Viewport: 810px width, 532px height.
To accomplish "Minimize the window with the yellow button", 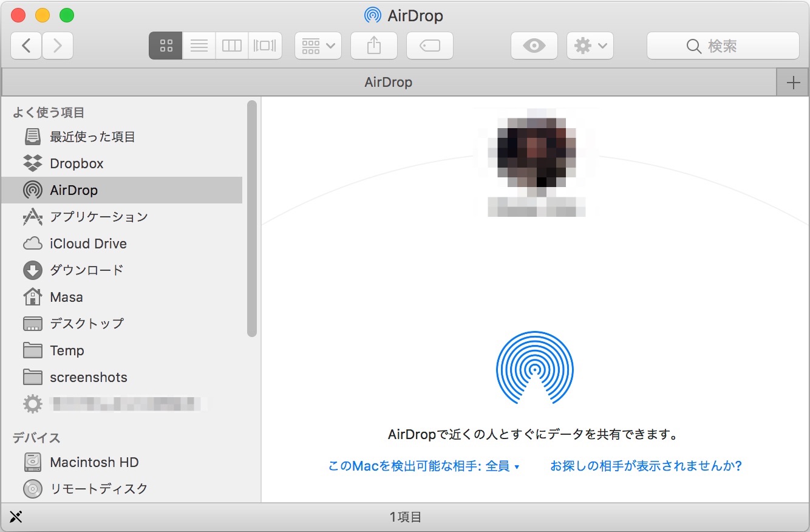I will point(43,15).
